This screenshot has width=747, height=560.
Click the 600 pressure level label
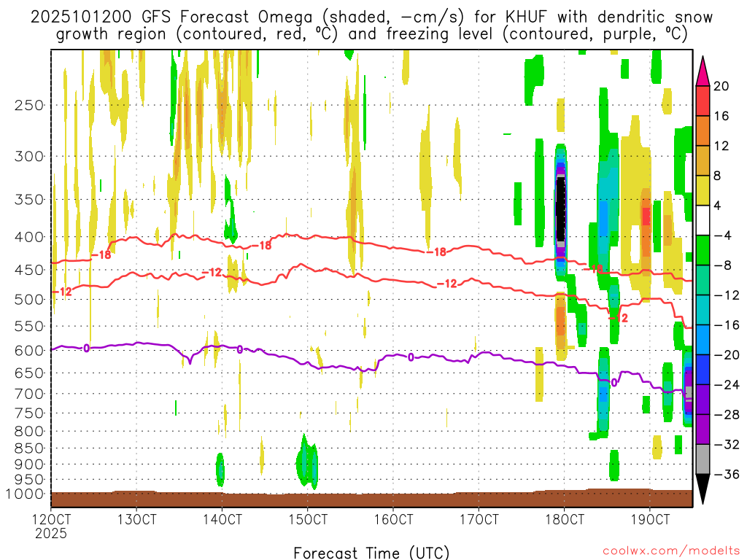click(29, 351)
